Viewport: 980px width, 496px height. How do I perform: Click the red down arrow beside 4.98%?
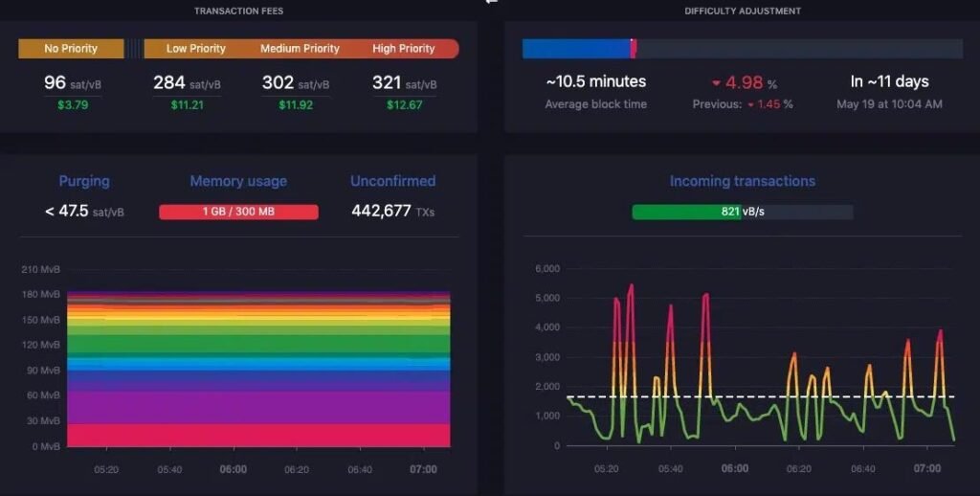pyautogui.click(x=716, y=82)
